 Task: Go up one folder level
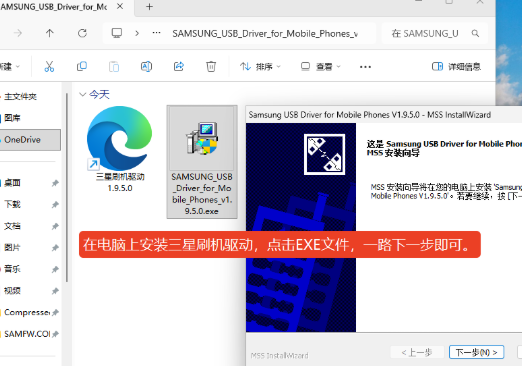coord(50,33)
